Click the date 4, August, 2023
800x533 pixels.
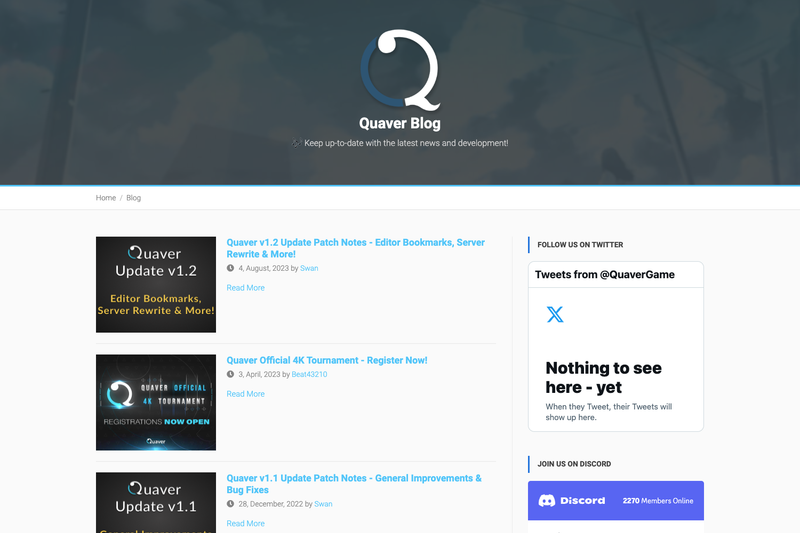263,268
